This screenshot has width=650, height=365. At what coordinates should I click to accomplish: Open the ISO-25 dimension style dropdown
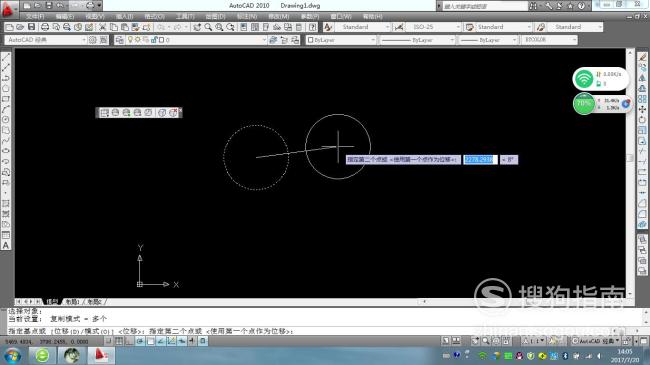point(434,27)
